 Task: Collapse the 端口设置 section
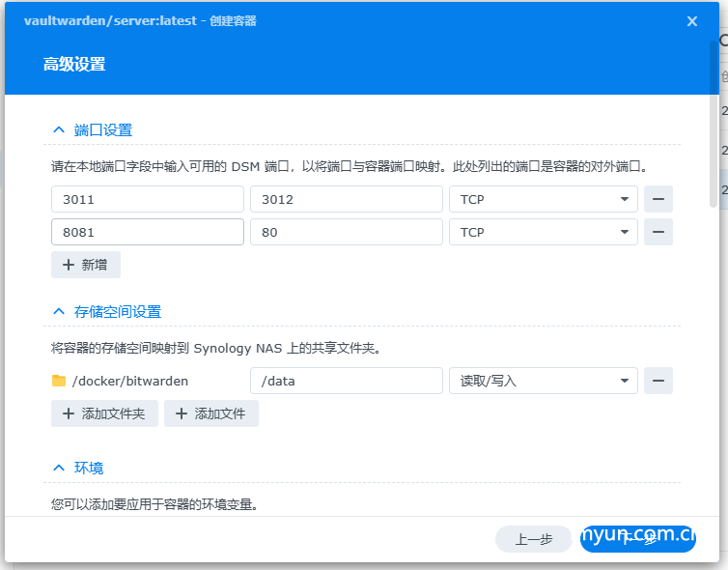pos(59,129)
